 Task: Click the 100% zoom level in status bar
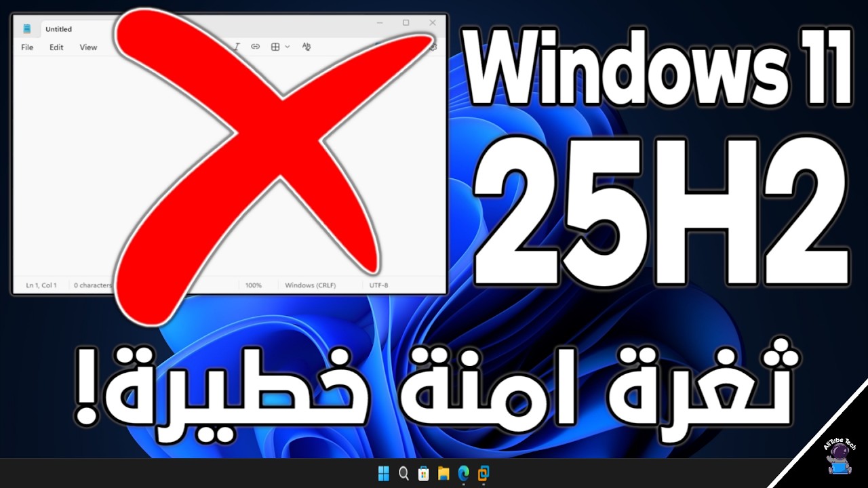pyautogui.click(x=254, y=285)
